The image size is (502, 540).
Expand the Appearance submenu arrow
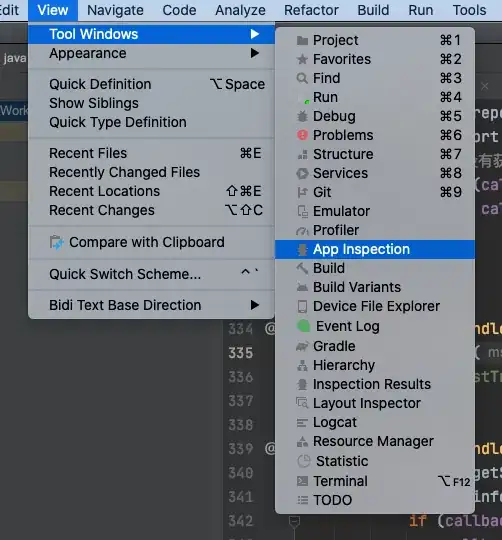coord(255,53)
